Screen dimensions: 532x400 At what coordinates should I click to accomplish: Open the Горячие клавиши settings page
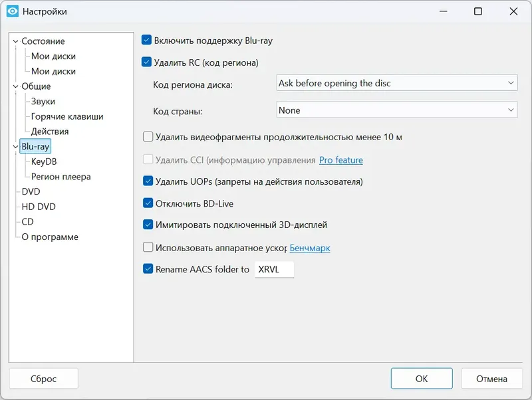[x=67, y=116]
